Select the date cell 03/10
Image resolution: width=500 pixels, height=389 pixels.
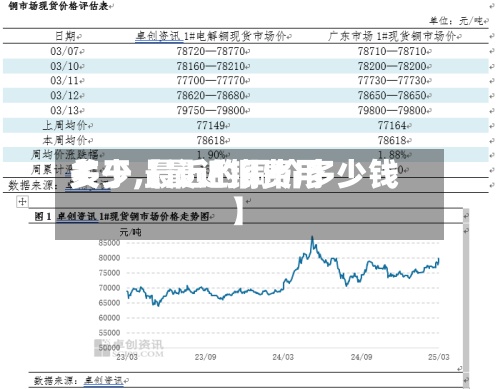point(65,66)
